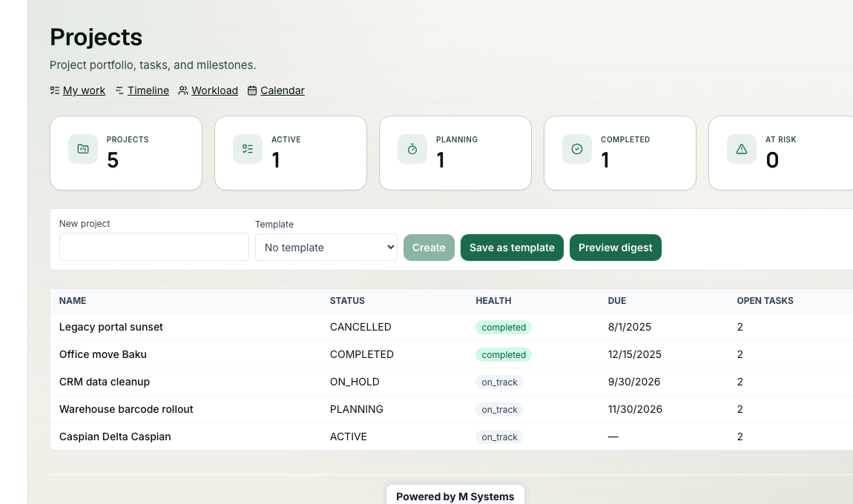Click the Workload people icon
This screenshot has width=853, height=504.
coord(183,90)
